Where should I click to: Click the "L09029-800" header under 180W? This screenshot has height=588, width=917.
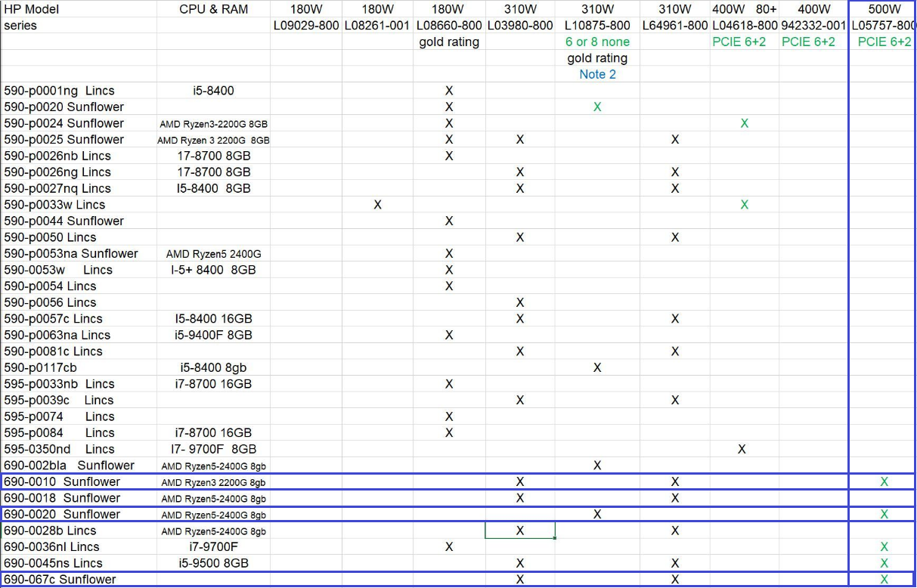pyautogui.click(x=305, y=25)
